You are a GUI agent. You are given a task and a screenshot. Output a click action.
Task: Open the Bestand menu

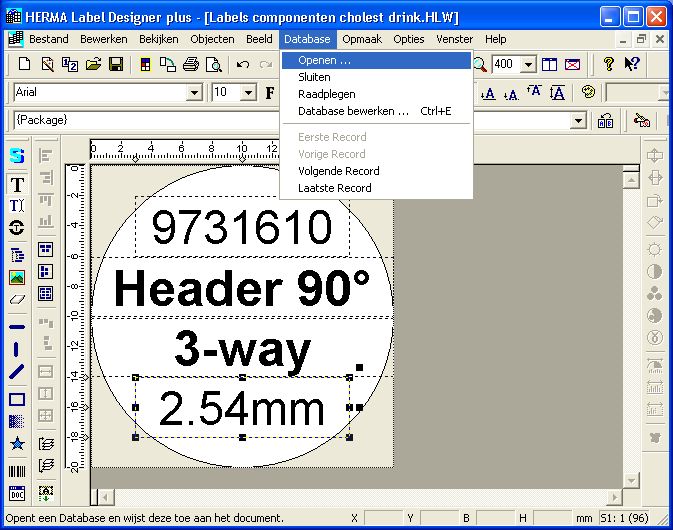pos(48,39)
